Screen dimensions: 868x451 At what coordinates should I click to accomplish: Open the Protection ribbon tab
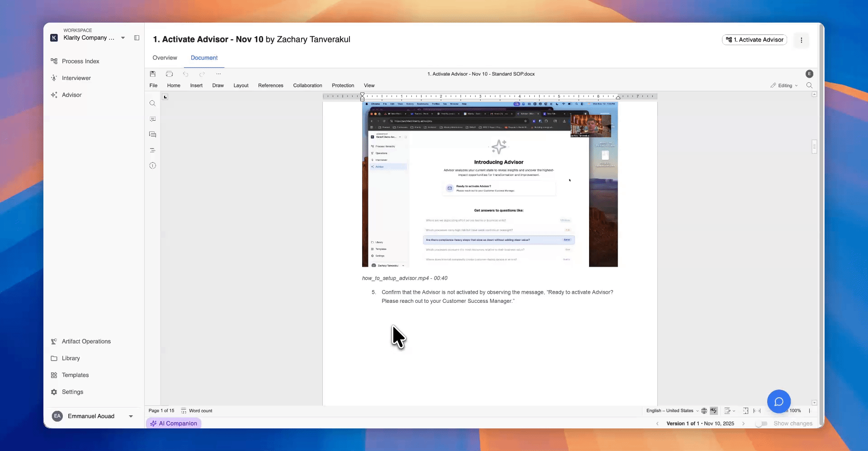[x=343, y=85]
